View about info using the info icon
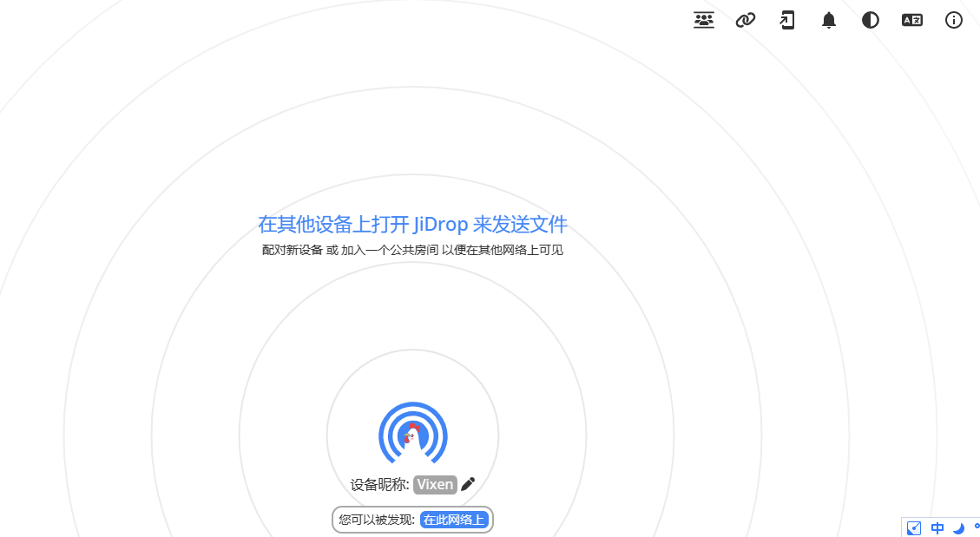 point(953,20)
